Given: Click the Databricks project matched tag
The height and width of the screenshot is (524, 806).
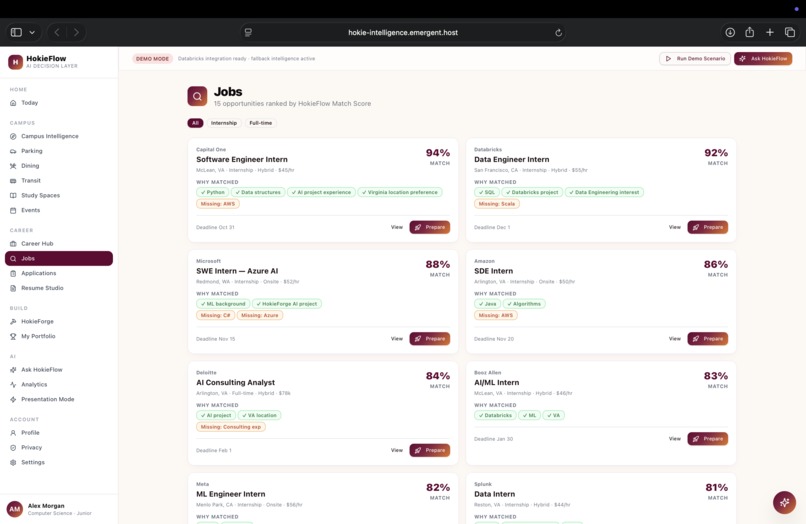Looking at the screenshot, I should coord(532,192).
